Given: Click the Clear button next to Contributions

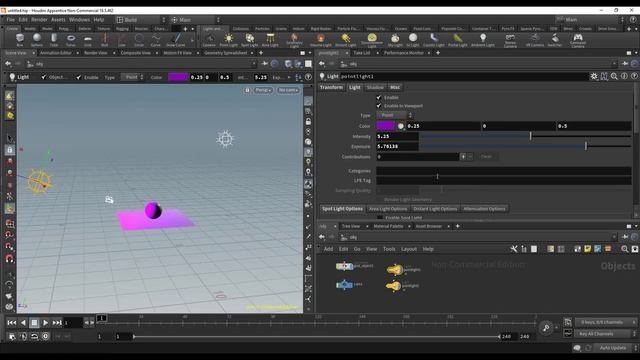Looking at the screenshot, I should 486,157.
